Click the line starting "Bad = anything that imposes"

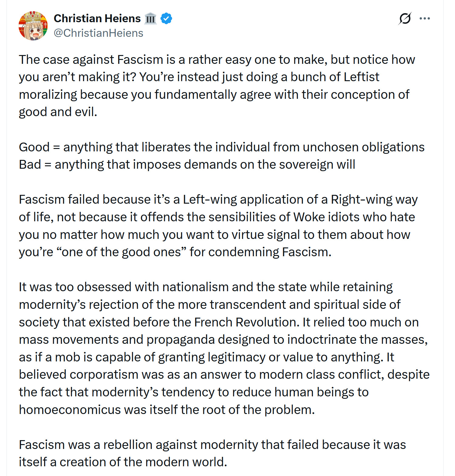coord(187,164)
